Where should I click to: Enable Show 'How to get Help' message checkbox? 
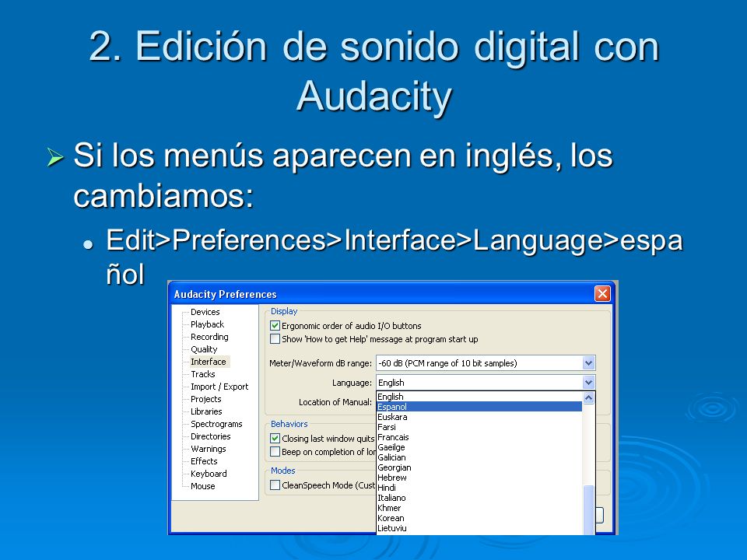pos(275,339)
